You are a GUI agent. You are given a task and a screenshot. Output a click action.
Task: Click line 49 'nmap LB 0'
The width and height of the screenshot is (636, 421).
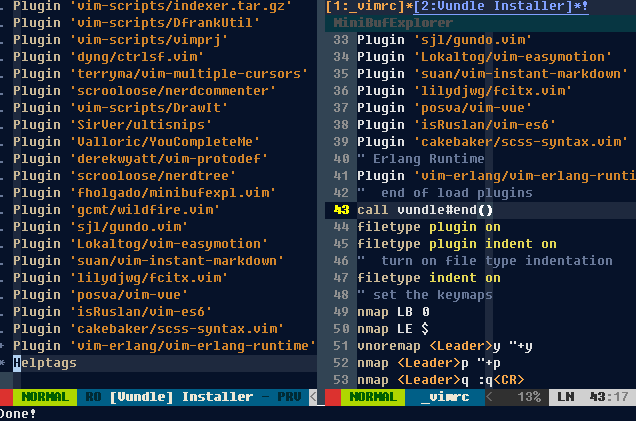point(393,312)
